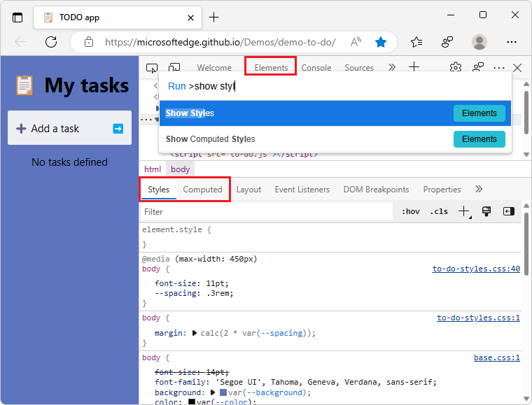Open browser Settings and more menu
Viewport: 532px width, 405px height.
(511, 42)
